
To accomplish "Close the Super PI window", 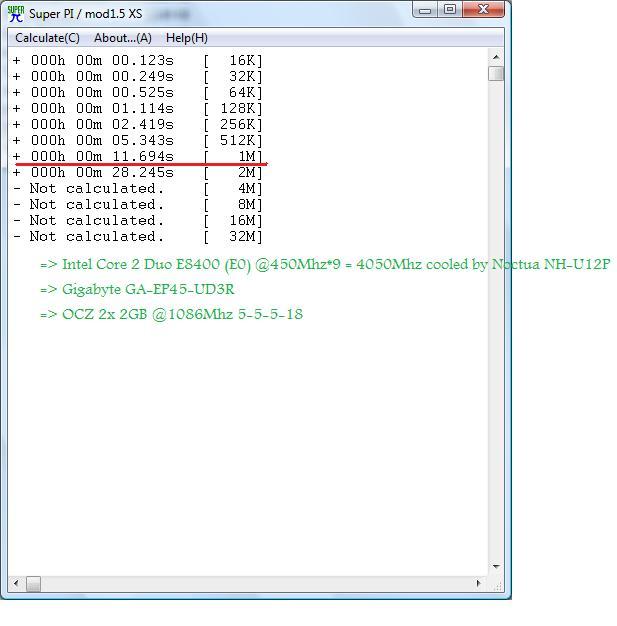I will click(483, 10).
